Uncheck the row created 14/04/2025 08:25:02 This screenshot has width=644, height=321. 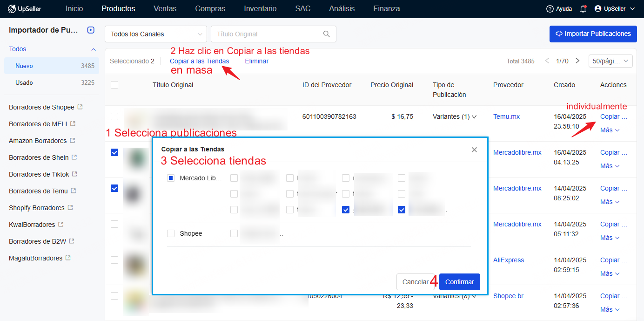tap(114, 188)
